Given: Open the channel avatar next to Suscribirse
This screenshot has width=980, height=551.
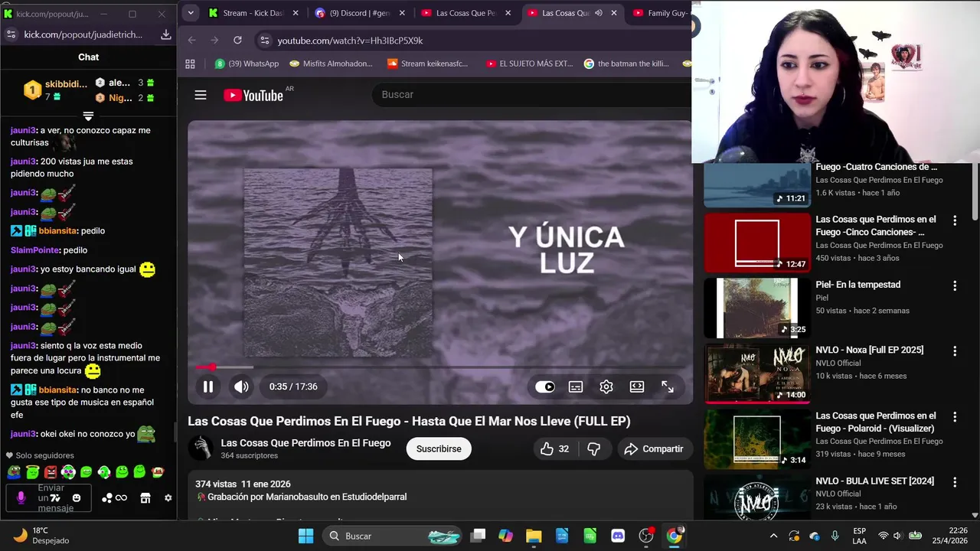Looking at the screenshot, I should pos(201,448).
